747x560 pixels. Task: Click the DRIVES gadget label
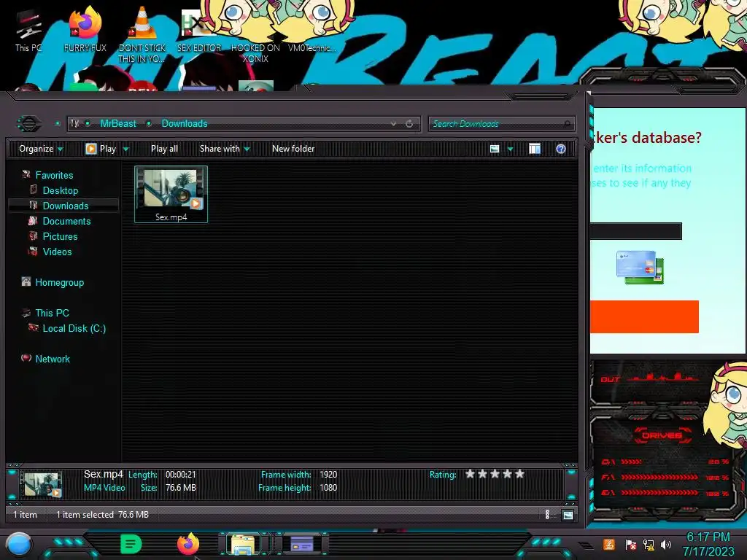click(662, 435)
